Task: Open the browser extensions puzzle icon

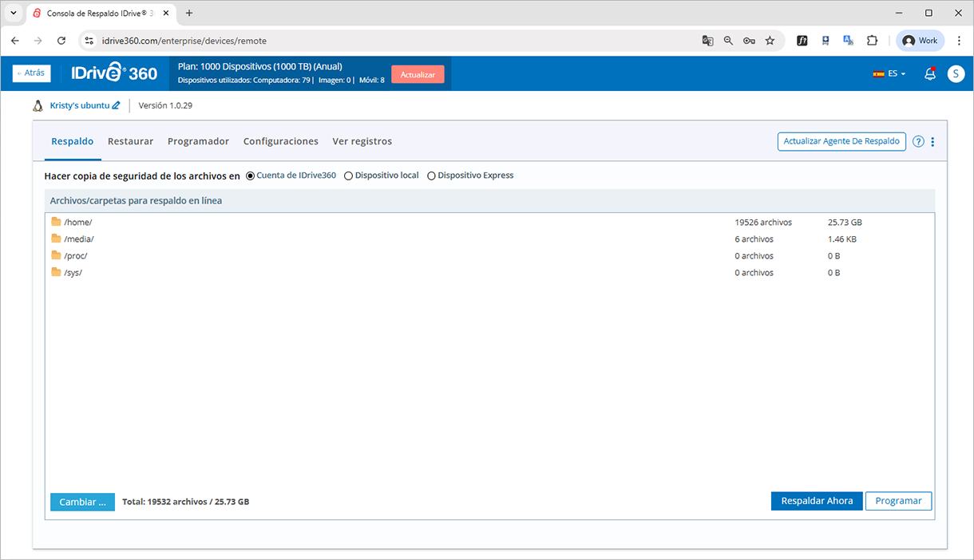Action: (x=872, y=41)
